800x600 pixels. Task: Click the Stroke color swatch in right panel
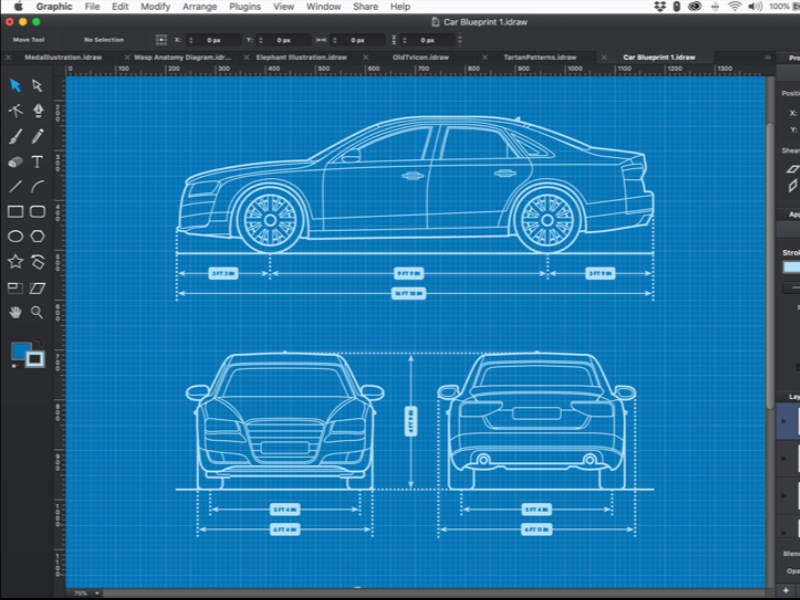coord(791,267)
